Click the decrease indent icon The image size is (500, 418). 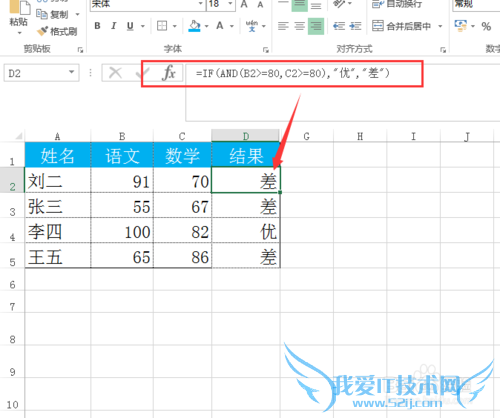pyautogui.click(x=339, y=26)
